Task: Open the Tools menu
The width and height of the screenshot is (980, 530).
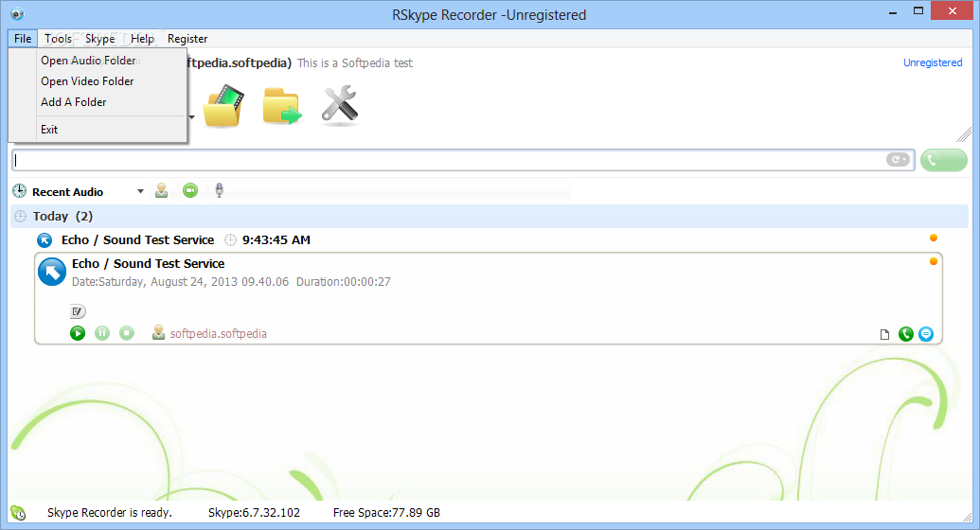Action: tap(58, 38)
